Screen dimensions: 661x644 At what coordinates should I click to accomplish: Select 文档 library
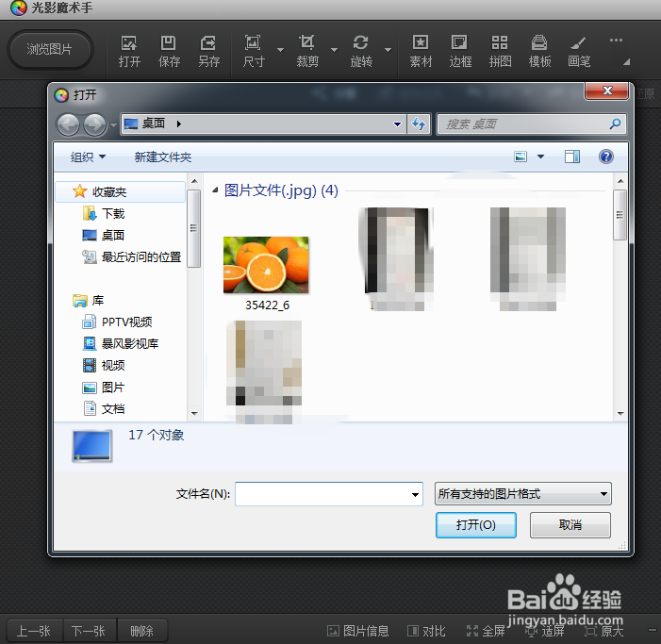(x=104, y=408)
